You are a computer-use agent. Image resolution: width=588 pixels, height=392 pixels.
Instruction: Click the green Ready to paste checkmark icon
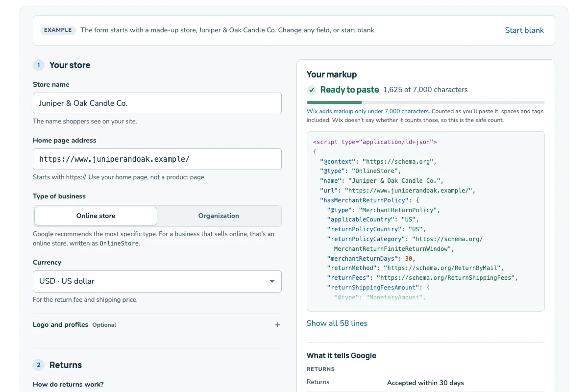[312, 90]
